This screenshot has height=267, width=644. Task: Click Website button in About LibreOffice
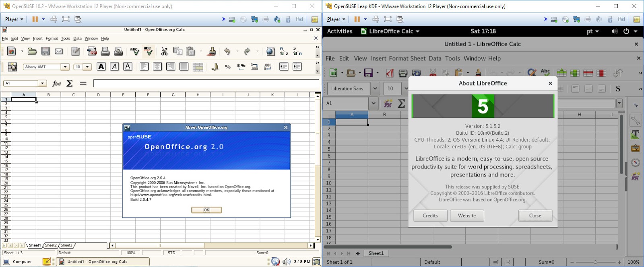pos(467,216)
